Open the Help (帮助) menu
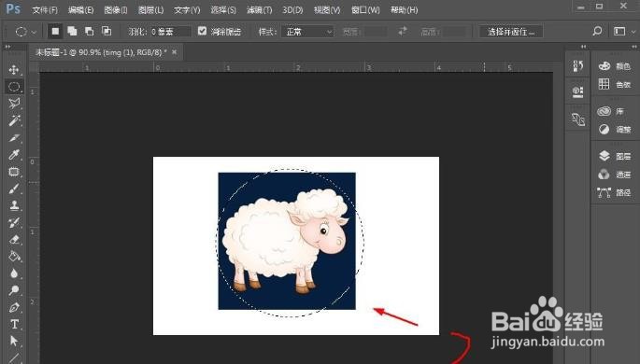The height and width of the screenshot is (364, 640). 404,9
